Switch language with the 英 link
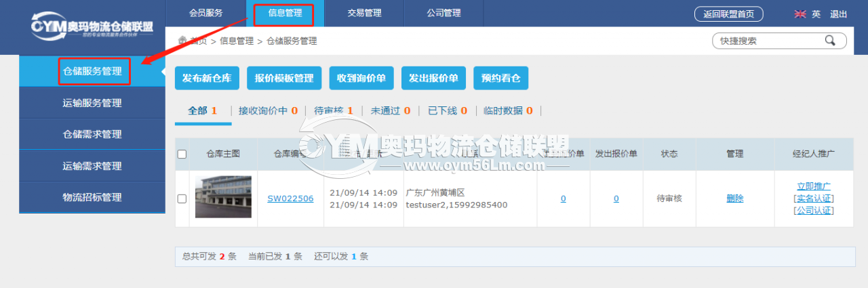868x288 pixels. 816,14
